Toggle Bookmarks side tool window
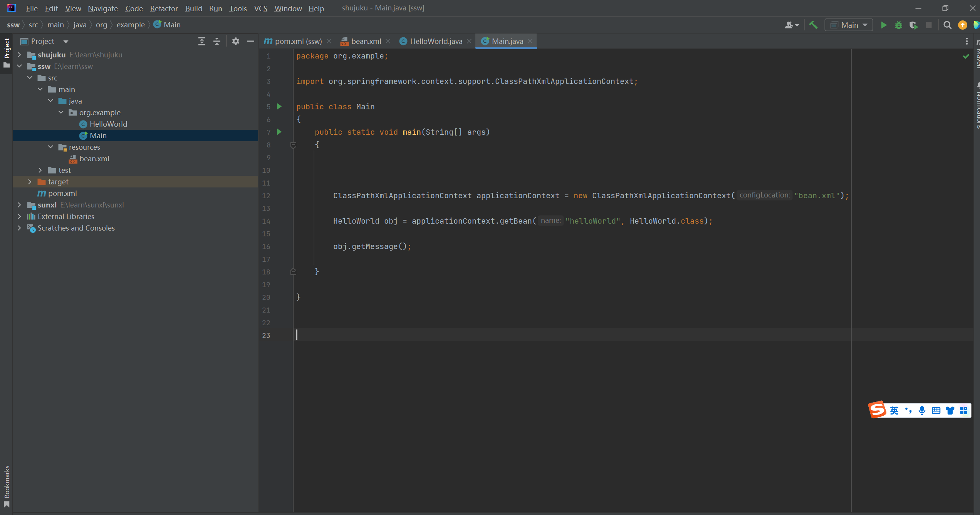This screenshot has width=980, height=515. pos(7,486)
